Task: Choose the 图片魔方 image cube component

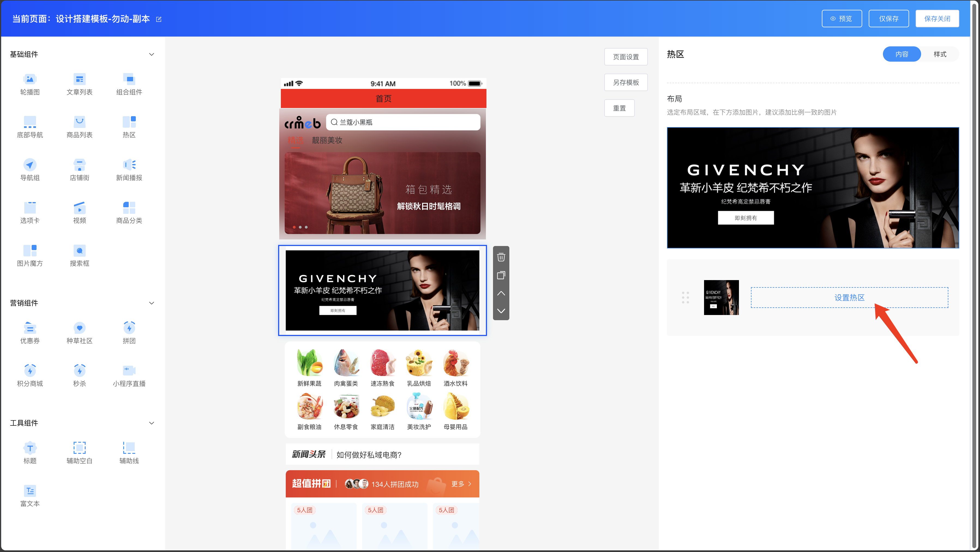Action: pyautogui.click(x=30, y=250)
